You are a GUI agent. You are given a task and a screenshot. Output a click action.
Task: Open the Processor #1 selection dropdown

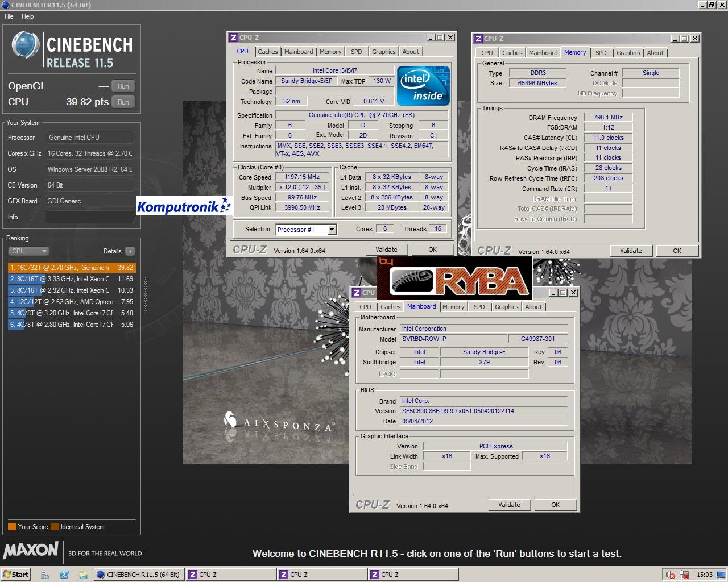click(x=332, y=230)
